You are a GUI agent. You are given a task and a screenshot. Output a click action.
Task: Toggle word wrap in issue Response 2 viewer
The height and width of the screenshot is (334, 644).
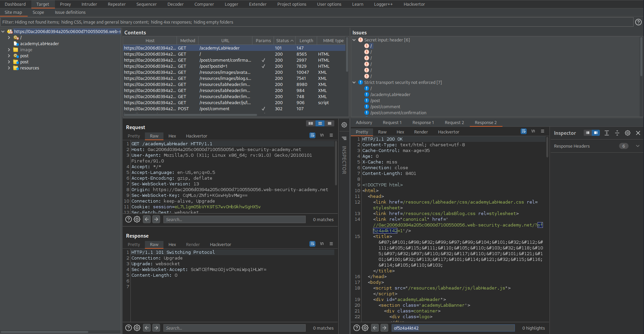point(524,131)
